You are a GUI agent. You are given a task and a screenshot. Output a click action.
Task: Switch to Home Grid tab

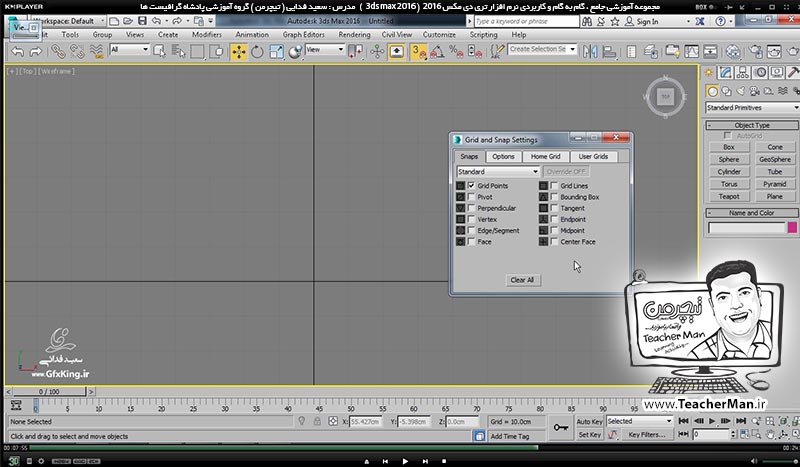click(545, 157)
